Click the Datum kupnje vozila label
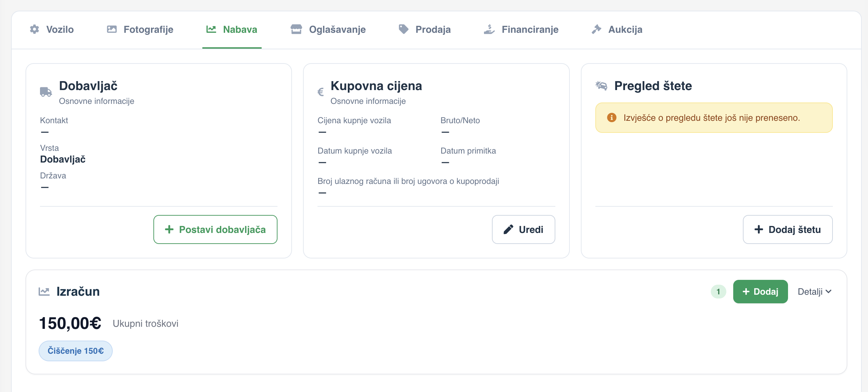Image resolution: width=868 pixels, height=392 pixels. point(355,151)
